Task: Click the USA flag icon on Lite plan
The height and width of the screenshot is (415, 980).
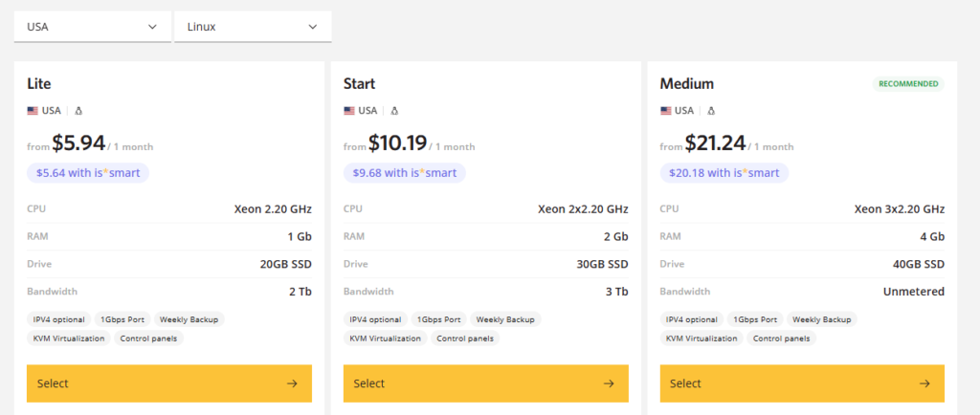Action: pyautogui.click(x=33, y=111)
